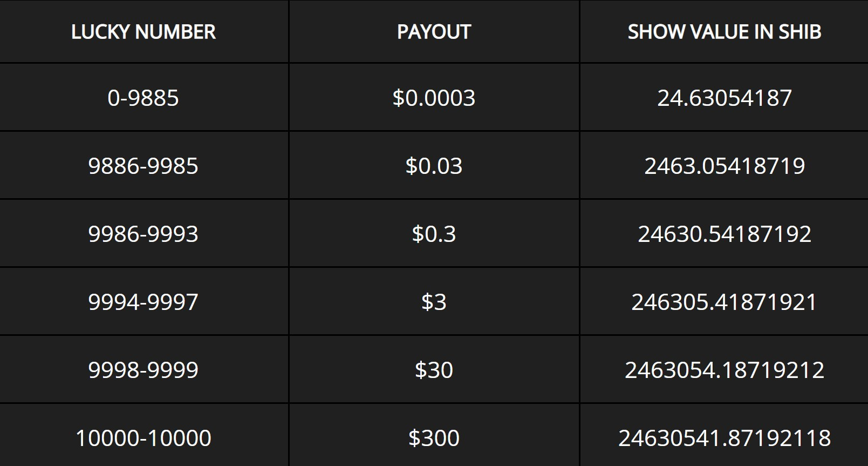Select the $0.03 payout cell
This screenshot has height=466, width=868.
pyautogui.click(x=434, y=166)
